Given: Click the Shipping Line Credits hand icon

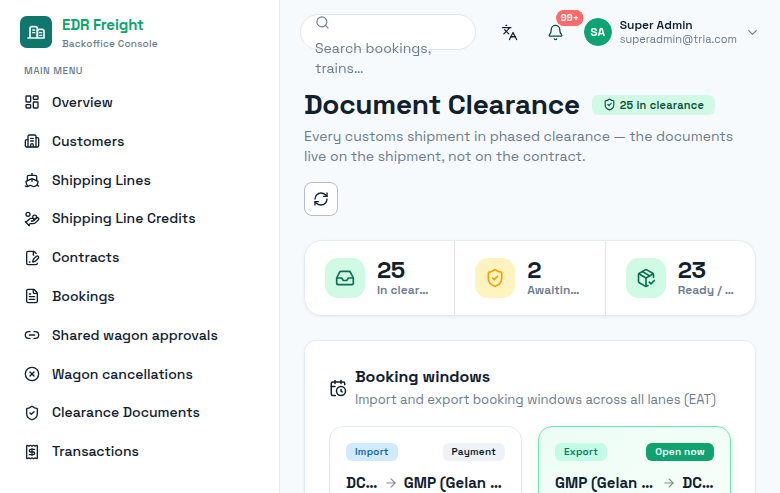Looking at the screenshot, I should (32, 218).
